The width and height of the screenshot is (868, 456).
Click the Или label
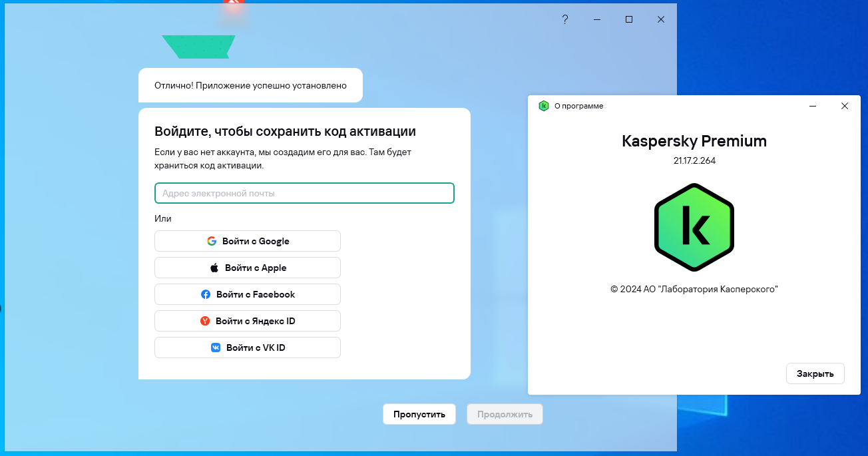163,218
